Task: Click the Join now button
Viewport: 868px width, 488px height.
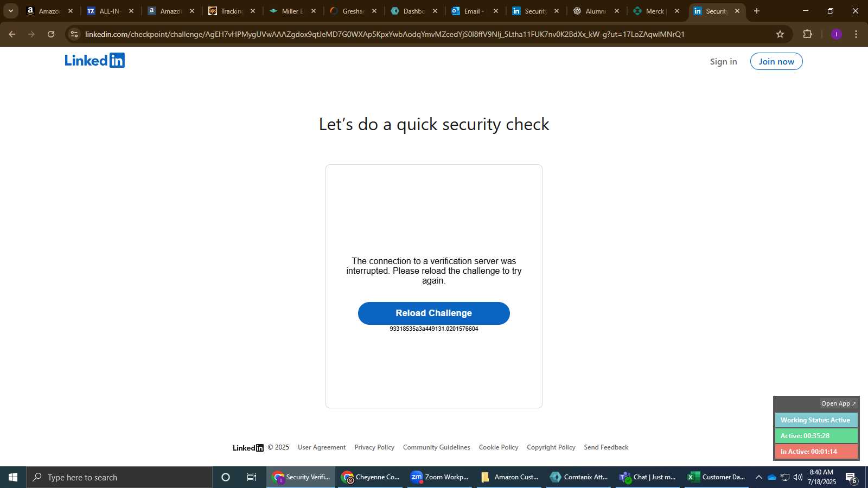Action: click(x=776, y=61)
